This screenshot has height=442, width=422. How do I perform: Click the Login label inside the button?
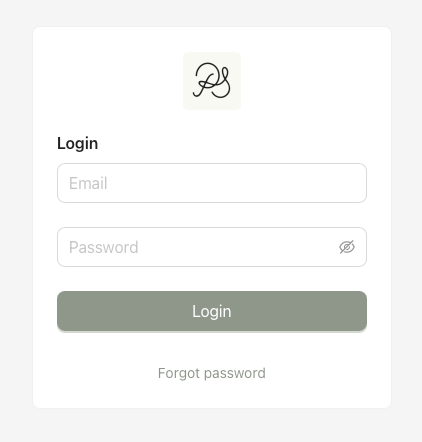(212, 312)
